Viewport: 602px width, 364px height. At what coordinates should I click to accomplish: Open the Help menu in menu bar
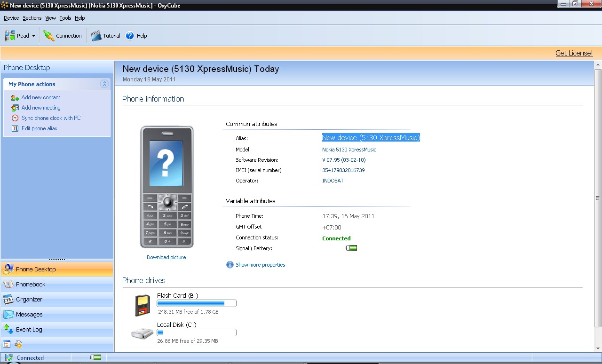(x=80, y=18)
